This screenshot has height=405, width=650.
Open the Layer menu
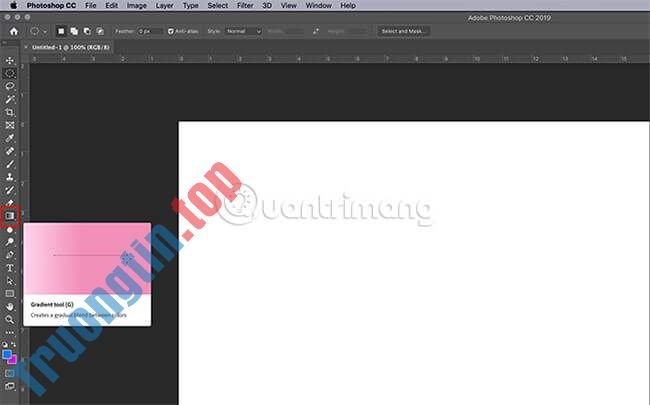[x=165, y=5]
